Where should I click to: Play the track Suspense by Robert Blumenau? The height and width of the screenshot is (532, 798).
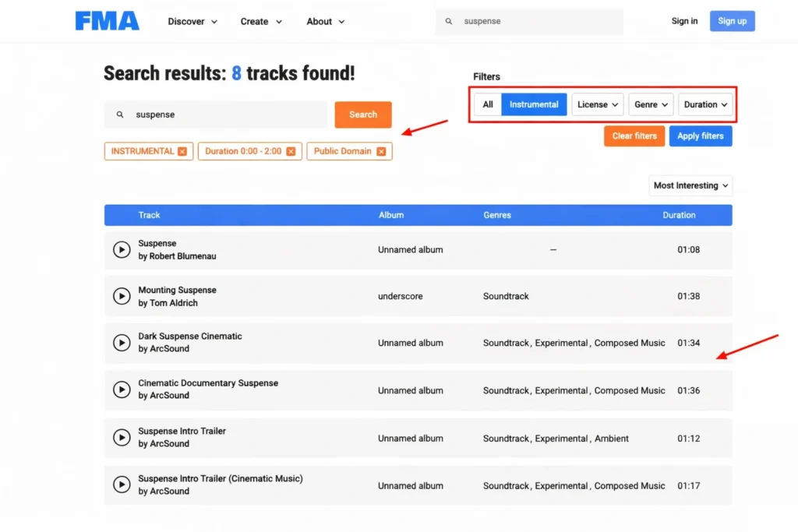[122, 249]
